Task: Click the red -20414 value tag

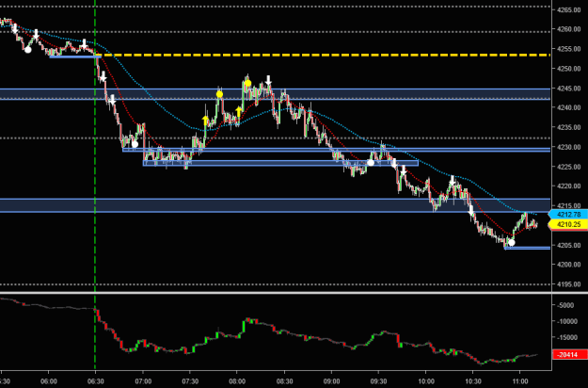Action: 569,355
